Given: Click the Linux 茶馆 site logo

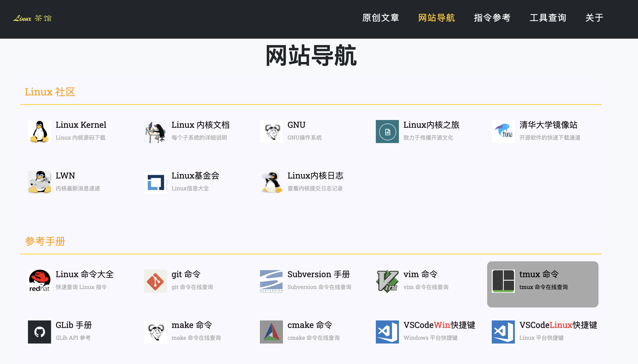Looking at the screenshot, I should pyautogui.click(x=33, y=18).
